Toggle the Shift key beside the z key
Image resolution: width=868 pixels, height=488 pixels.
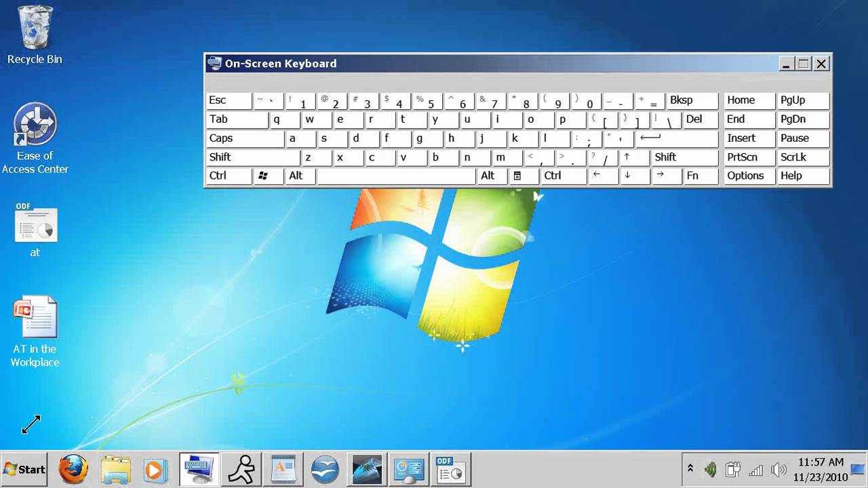tap(254, 157)
